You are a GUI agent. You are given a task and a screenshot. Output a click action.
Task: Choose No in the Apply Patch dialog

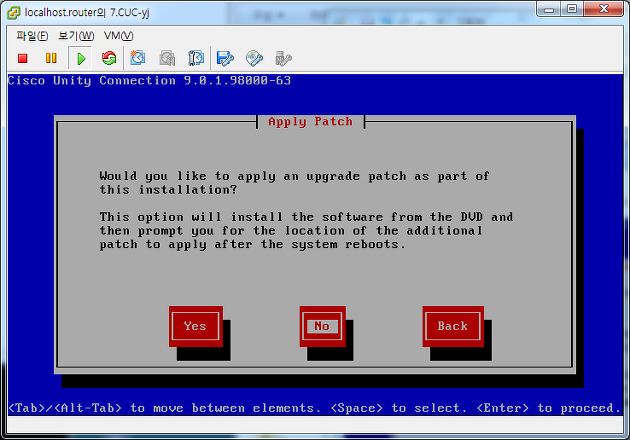pos(322,326)
